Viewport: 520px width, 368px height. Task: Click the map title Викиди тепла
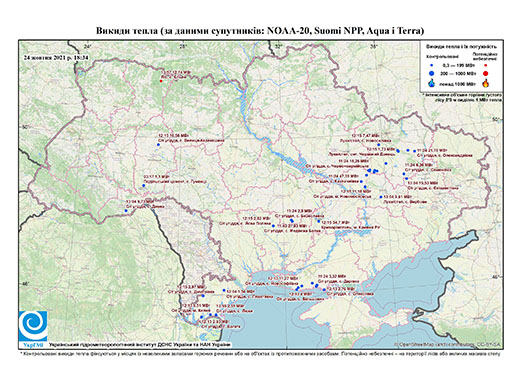coord(260,31)
